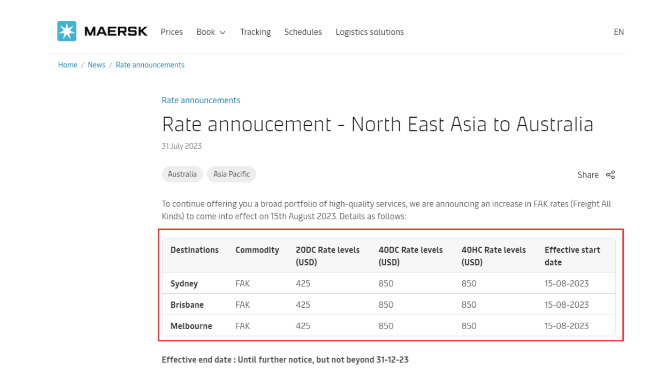This screenshot has height=380, width=671.
Task: Click 40DC Rate levels (USD) header
Action: [410, 256]
